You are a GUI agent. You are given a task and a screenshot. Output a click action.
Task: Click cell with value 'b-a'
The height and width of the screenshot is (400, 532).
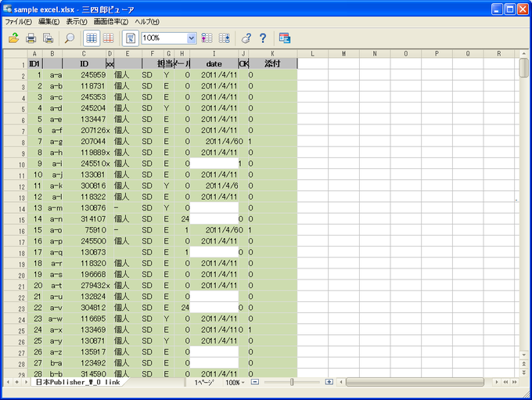pyautogui.click(x=52, y=363)
